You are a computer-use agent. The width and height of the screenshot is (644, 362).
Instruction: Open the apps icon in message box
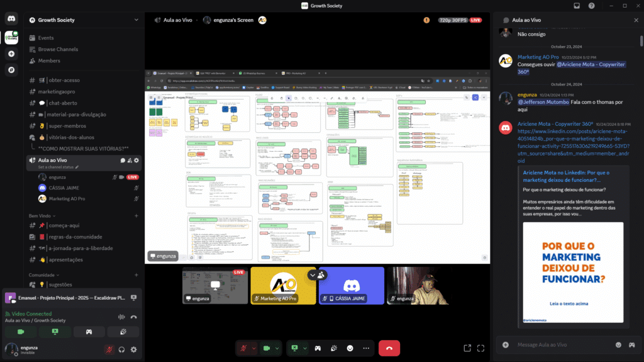pyautogui.click(x=631, y=345)
